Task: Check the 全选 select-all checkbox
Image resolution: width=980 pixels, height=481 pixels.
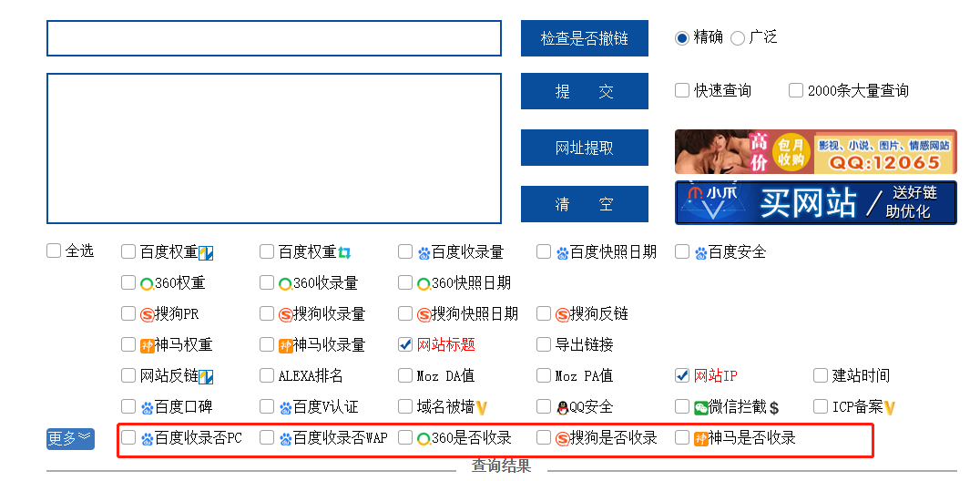Action: pos(54,251)
